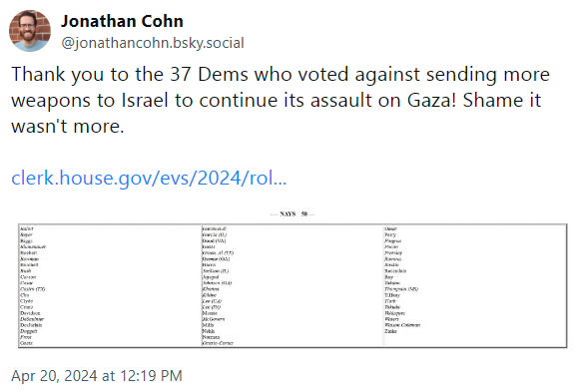Open Jonathan Cohn's profile avatar
Viewport: 579px width, 392px height.
tap(30, 31)
